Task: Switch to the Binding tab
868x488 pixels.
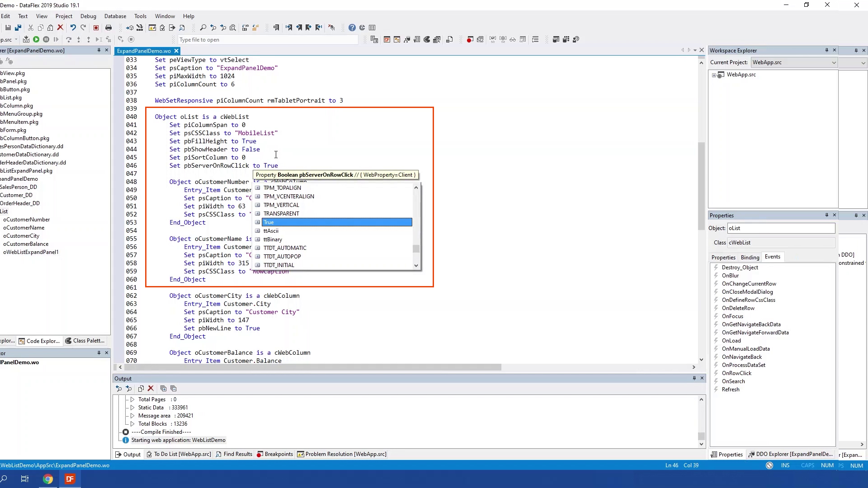Action: pos(750,257)
